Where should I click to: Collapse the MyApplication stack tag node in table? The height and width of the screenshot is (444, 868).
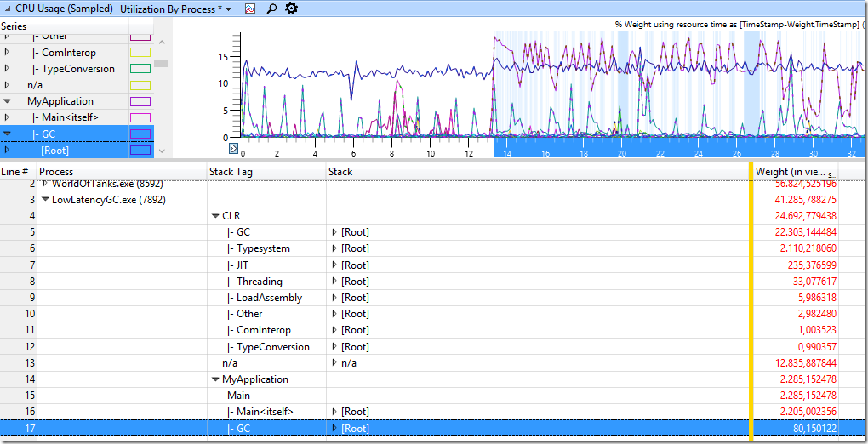pyautogui.click(x=215, y=379)
